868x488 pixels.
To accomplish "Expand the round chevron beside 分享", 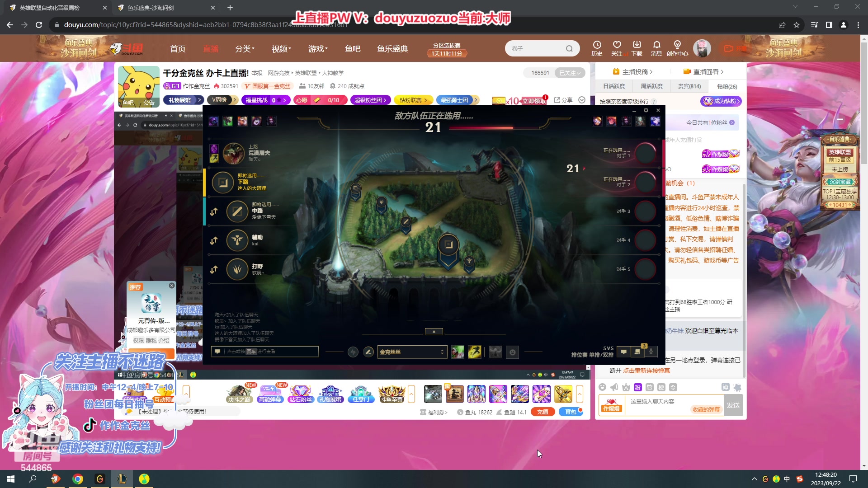I will coord(582,100).
